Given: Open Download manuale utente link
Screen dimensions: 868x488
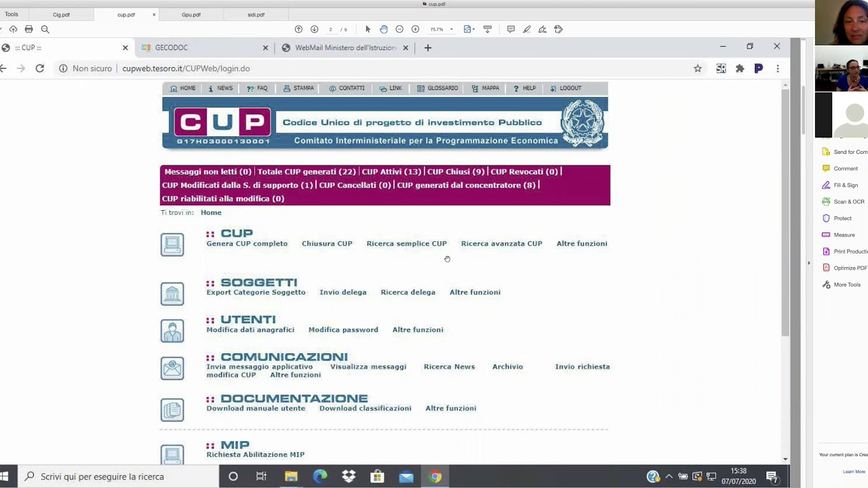Looking at the screenshot, I should 256,408.
